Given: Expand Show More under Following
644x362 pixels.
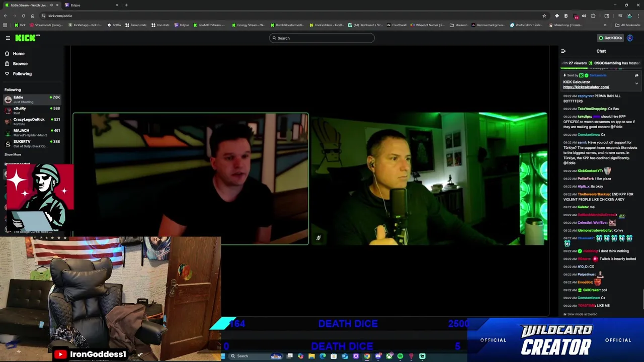Looking at the screenshot, I should (x=13, y=154).
